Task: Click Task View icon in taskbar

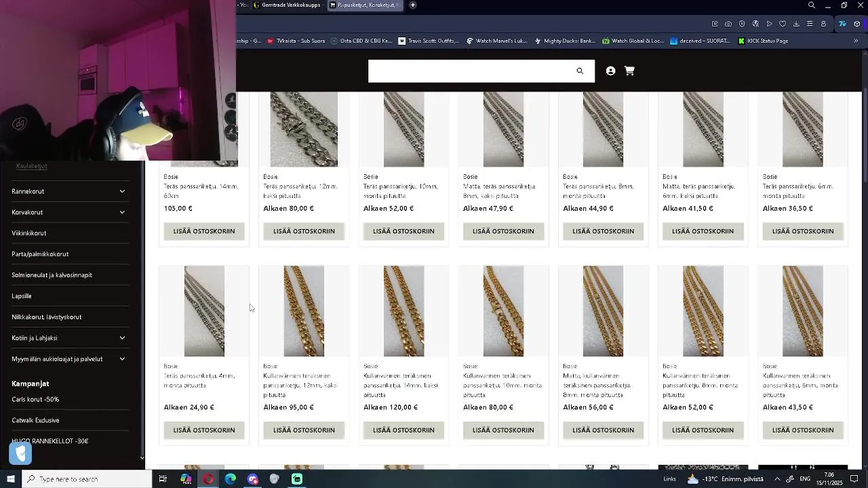Action: 163,479
